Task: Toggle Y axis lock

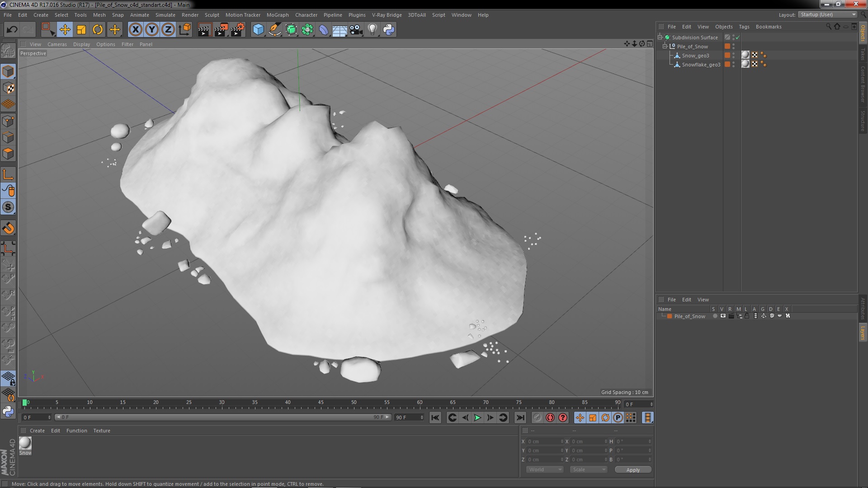Action: click(x=152, y=30)
